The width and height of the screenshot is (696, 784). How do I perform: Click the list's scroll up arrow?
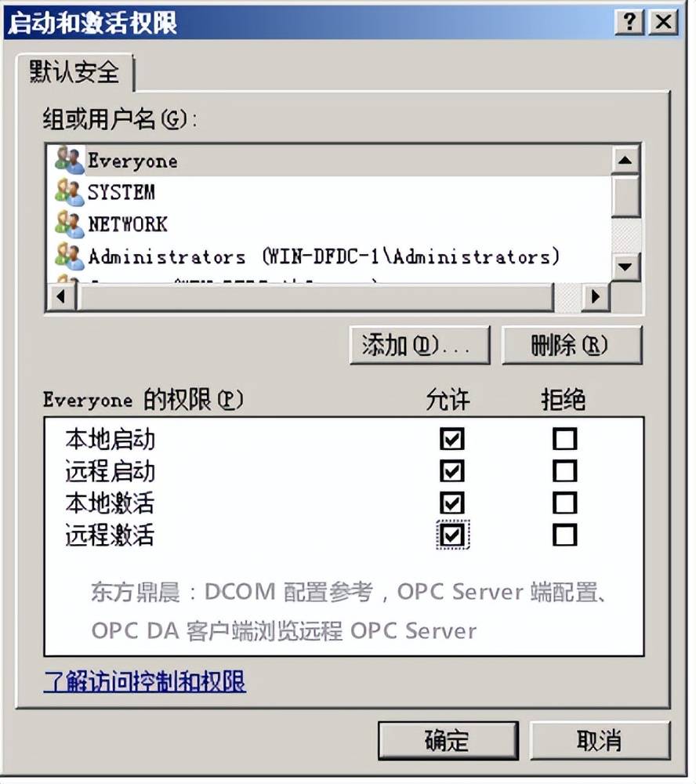[x=625, y=160]
